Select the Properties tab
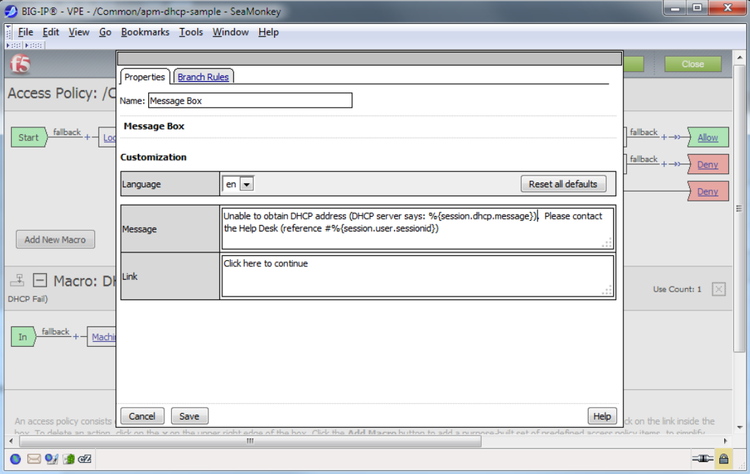This screenshot has height=474, width=750. click(144, 77)
